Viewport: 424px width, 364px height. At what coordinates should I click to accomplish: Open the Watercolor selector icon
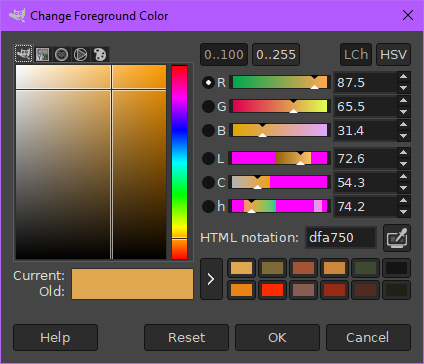tap(61, 54)
